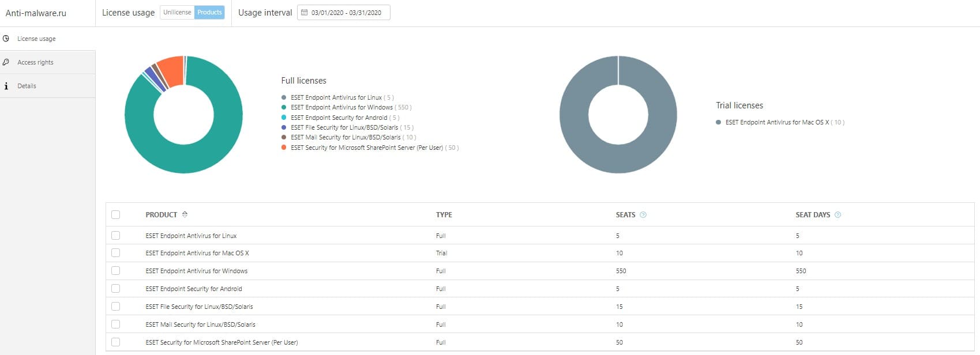The width and height of the screenshot is (980, 355).
Task: Switch license view to Unilicense
Action: pyautogui.click(x=177, y=12)
